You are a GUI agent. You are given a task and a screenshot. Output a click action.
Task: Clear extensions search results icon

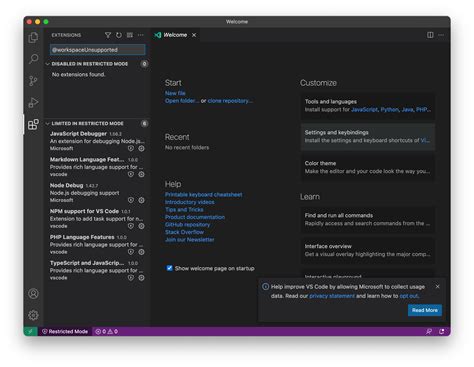click(130, 35)
